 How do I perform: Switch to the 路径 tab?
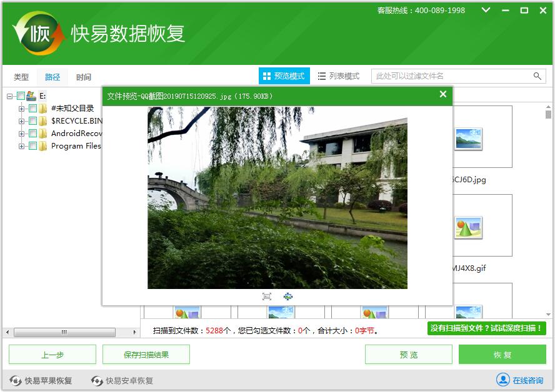pyautogui.click(x=52, y=76)
